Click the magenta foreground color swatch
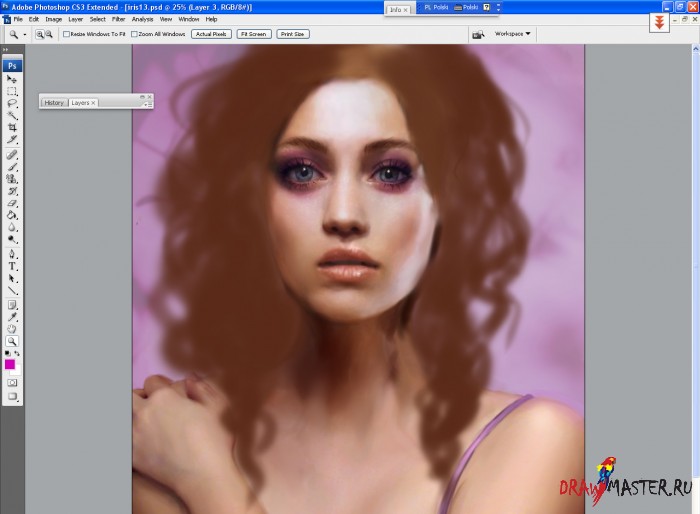 coord(9,364)
